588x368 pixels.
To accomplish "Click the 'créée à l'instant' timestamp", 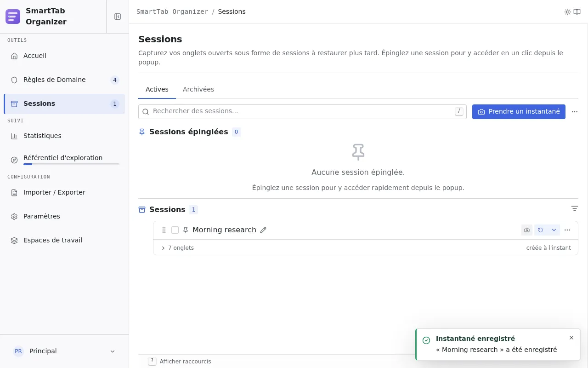I will pos(548,248).
